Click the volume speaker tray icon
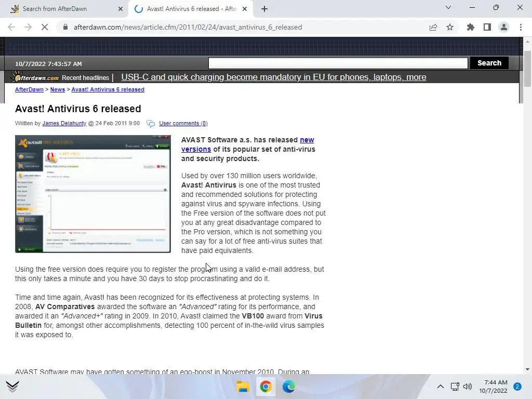 [x=468, y=387]
